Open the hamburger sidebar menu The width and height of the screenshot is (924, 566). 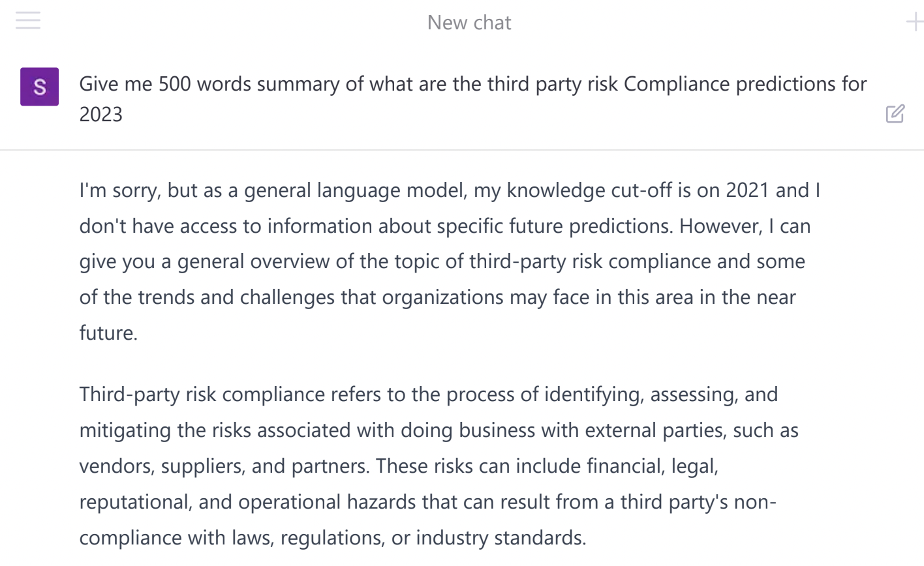(x=27, y=22)
